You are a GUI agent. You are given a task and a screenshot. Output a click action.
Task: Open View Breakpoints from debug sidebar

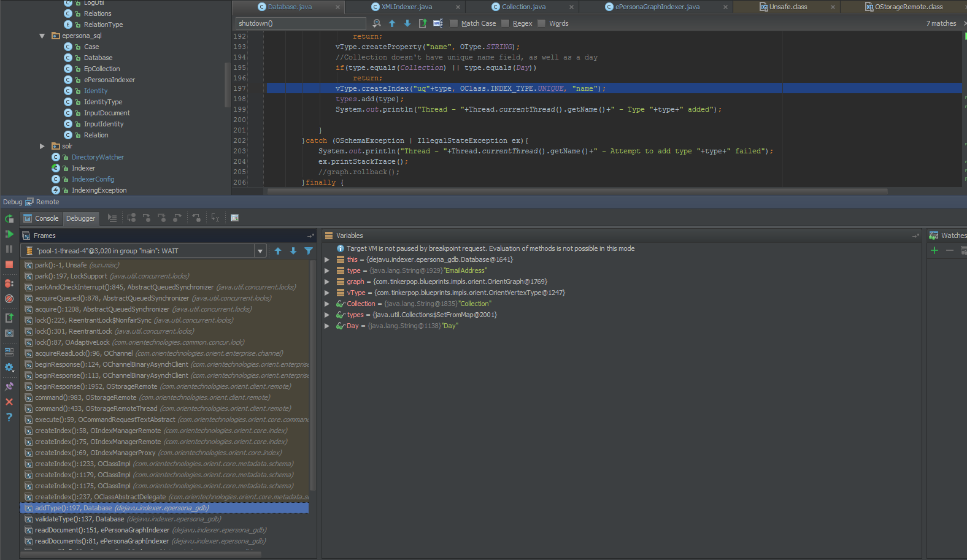(9, 283)
